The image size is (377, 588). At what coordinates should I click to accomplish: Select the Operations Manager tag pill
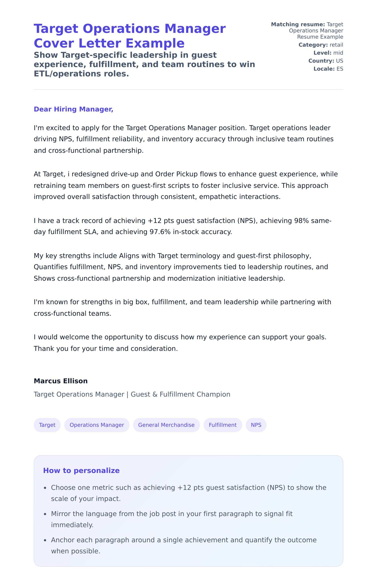pos(97,425)
